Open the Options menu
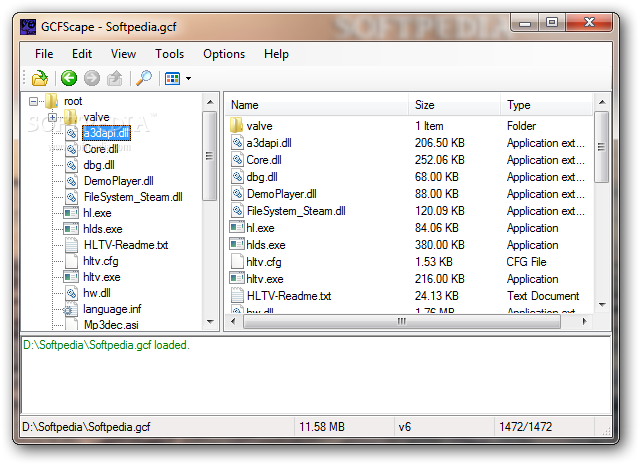The height and width of the screenshot is (465, 640). tap(224, 54)
